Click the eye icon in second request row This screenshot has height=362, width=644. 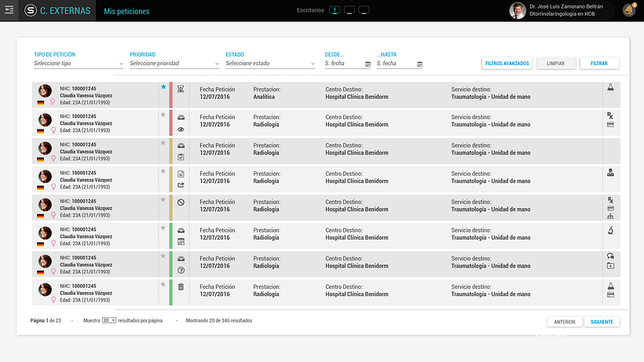coord(181,130)
